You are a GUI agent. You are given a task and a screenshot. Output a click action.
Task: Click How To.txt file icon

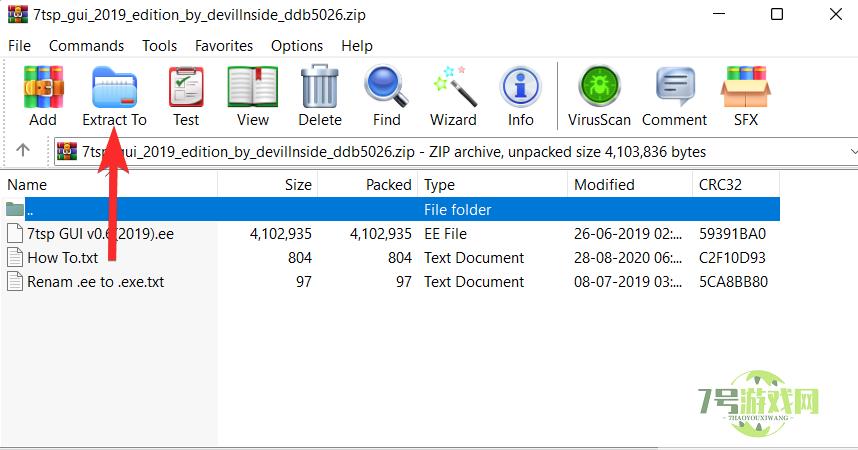coord(15,257)
